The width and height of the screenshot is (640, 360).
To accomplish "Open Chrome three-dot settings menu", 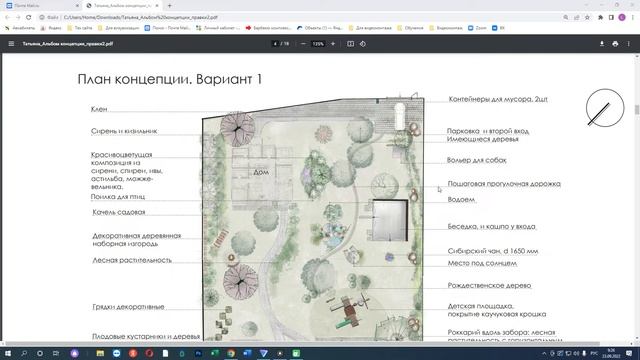I will (x=633, y=18).
